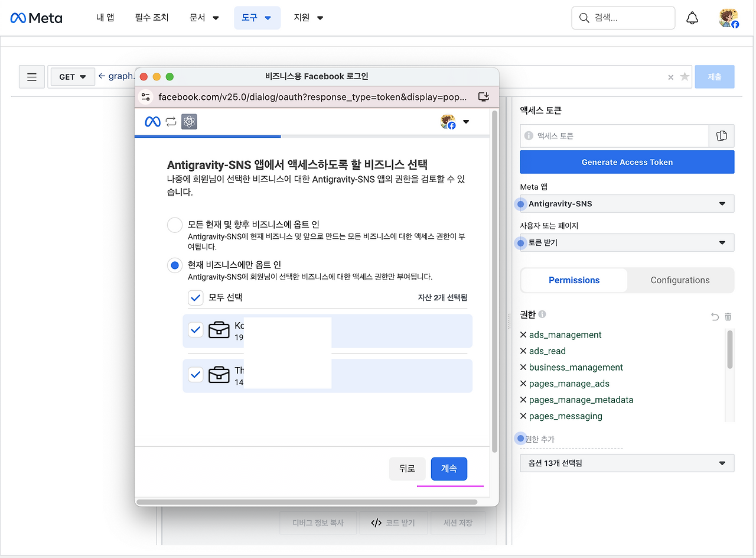The height and width of the screenshot is (558, 756).
Task: Expand the Meta 앱 Antigravity-SNS dropdown
Action: 627,203
